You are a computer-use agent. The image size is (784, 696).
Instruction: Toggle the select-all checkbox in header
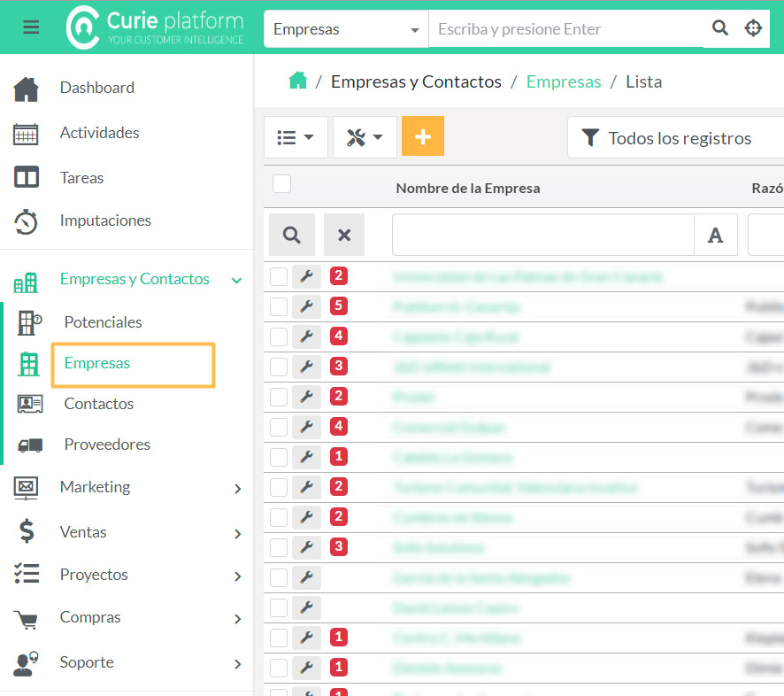point(281,184)
